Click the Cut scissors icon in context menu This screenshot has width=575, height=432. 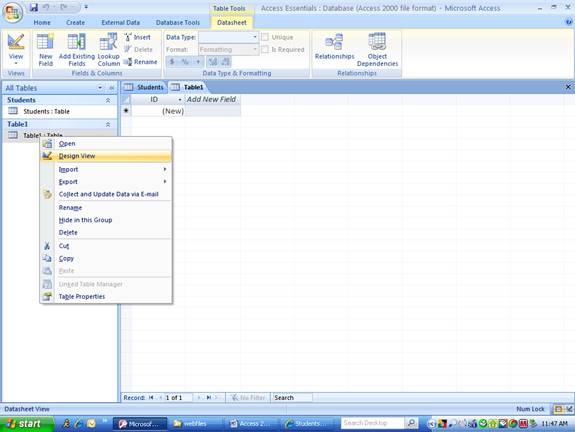[x=47, y=246]
